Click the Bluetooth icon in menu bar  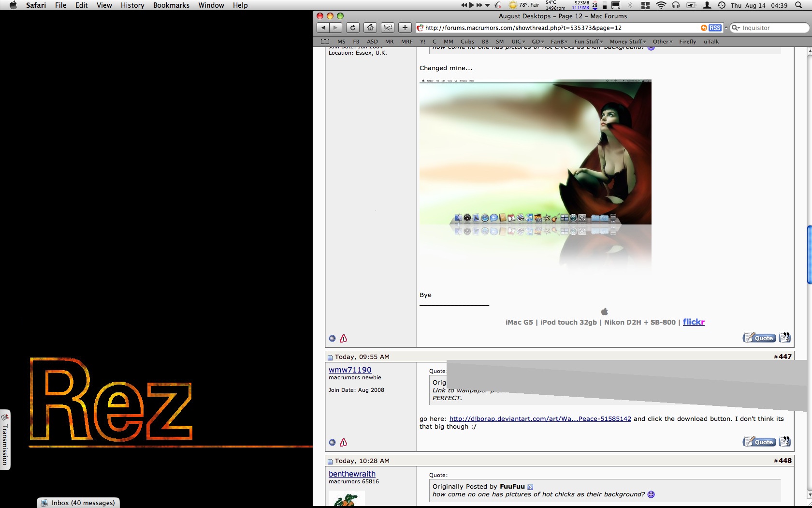630,5
